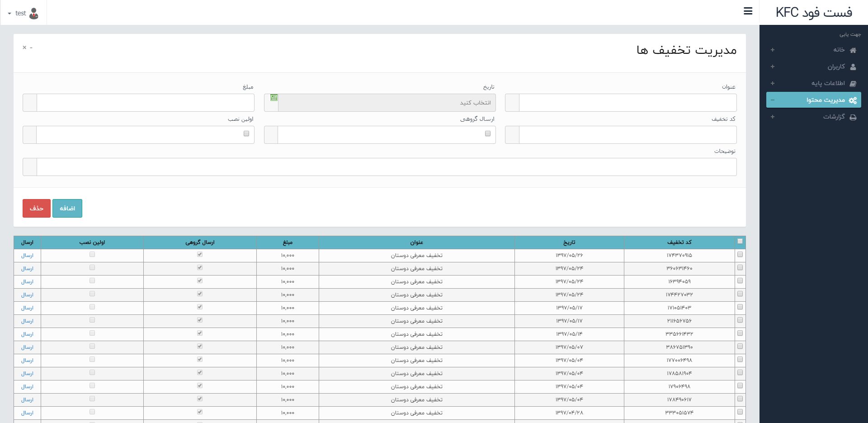Viewport: 868px width, 423px height.
Task: Click the date cell 1397/04/28
Action: tap(569, 413)
